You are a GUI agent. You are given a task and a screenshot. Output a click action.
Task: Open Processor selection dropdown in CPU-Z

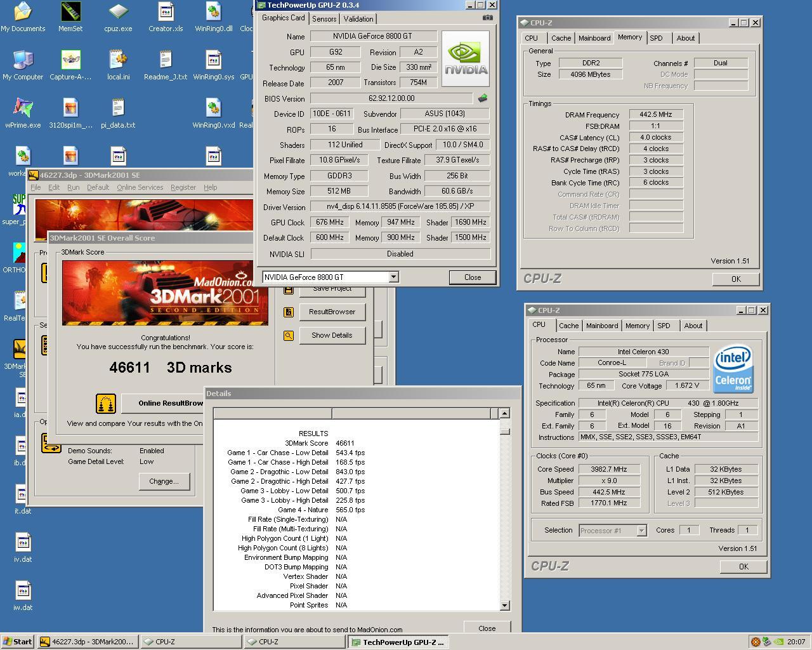(641, 531)
